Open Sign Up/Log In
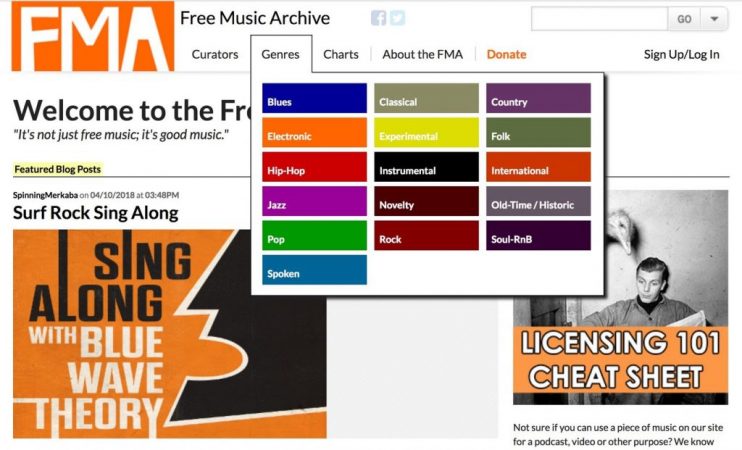Viewport: 742px width, 450px height. tap(681, 54)
